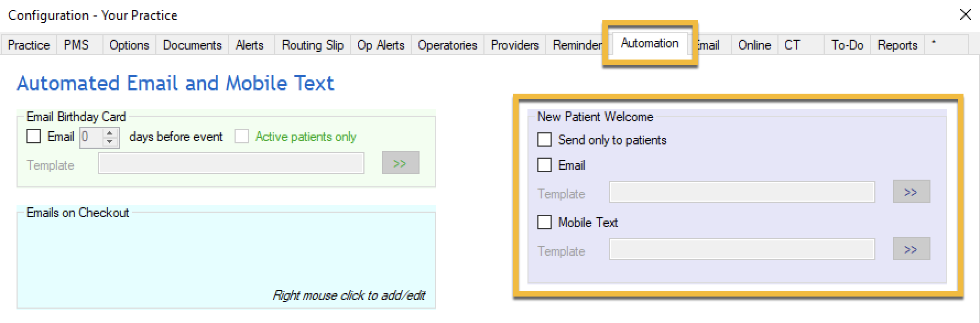The image size is (980, 323).
Task: Open Birthday Card template picker button
Action: tap(400, 163)
